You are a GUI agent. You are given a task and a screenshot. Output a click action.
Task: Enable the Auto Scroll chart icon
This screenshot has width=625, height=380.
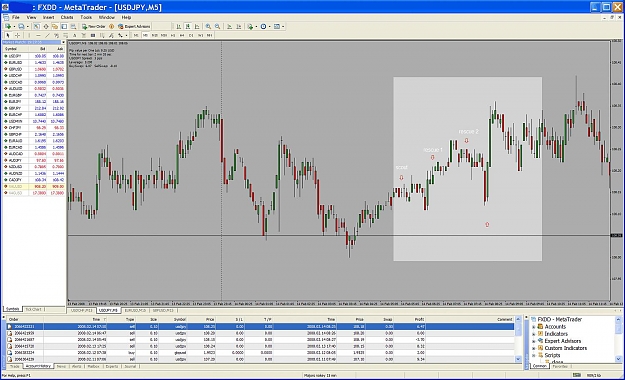229,26
